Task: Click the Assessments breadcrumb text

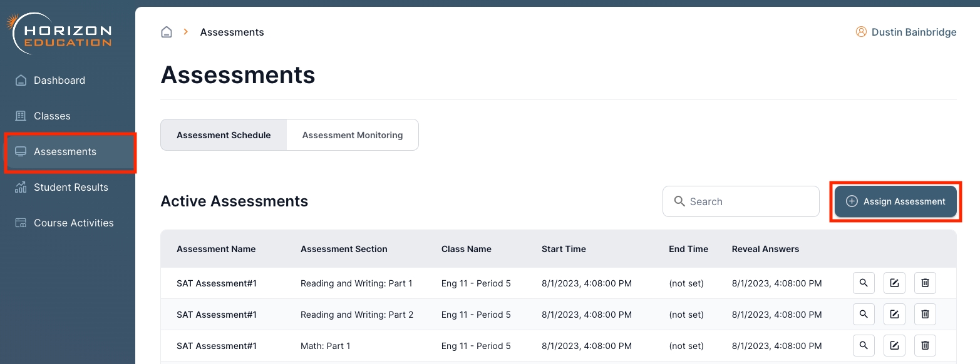Action: pyautogui.click(x=232, y=32)
